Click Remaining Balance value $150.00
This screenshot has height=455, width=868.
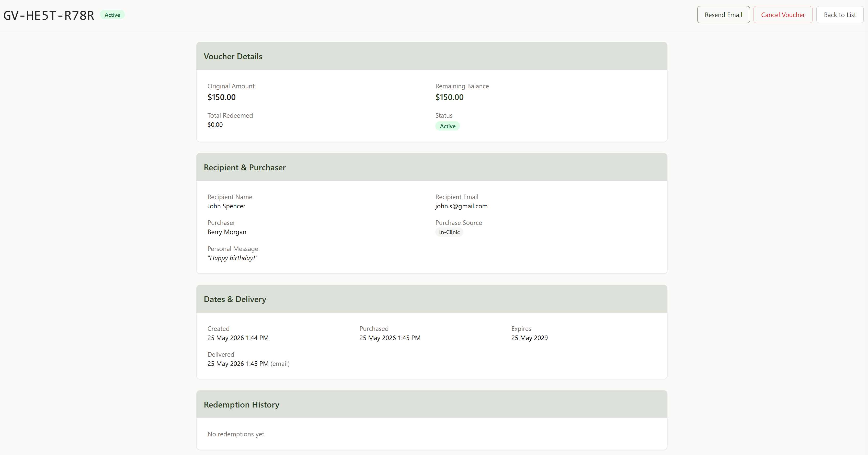(x=449, y=97)
